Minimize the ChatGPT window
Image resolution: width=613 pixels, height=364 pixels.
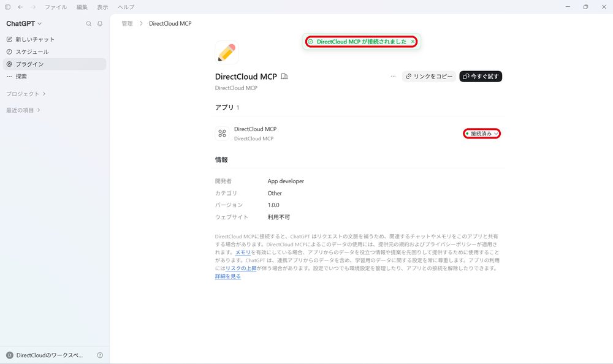568,7
